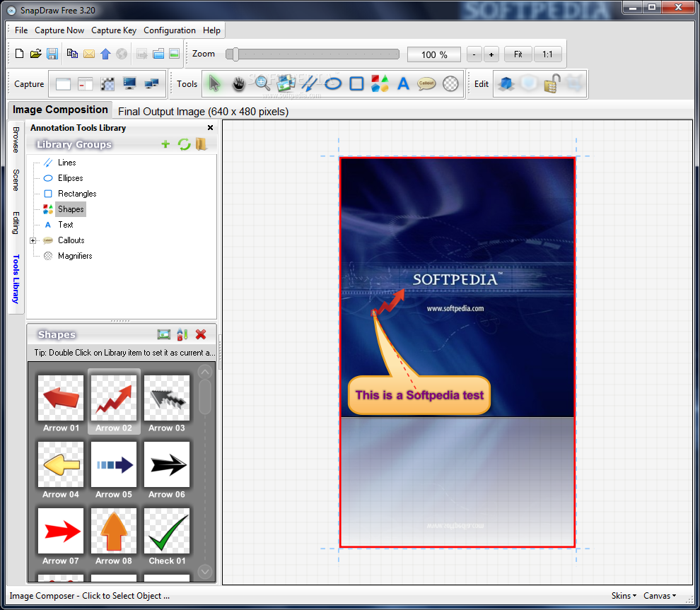Select the hand pan tool
Viewport: 700px width, 610px height.
point(239,84)
